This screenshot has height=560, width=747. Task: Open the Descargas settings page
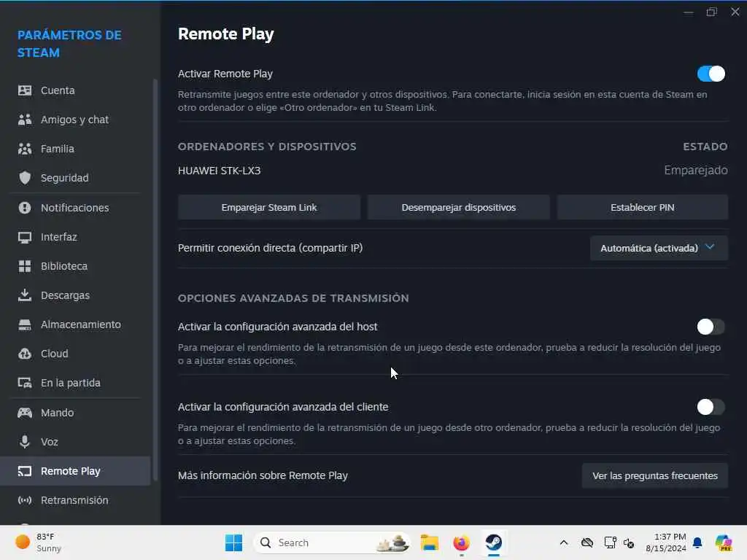[x=76, y=295]
